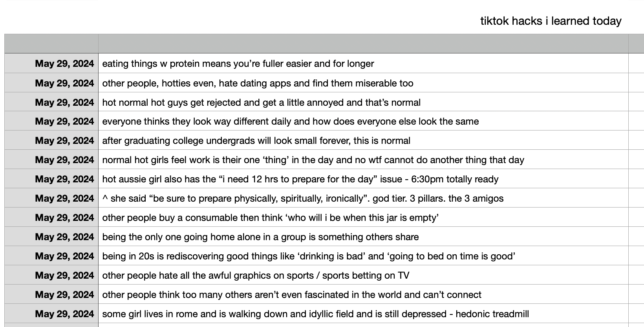The width and height of the screenshot is (644, 327).
Task: Click the date cell beside the hedonic treadmill row
Action: tap(51, 314)
